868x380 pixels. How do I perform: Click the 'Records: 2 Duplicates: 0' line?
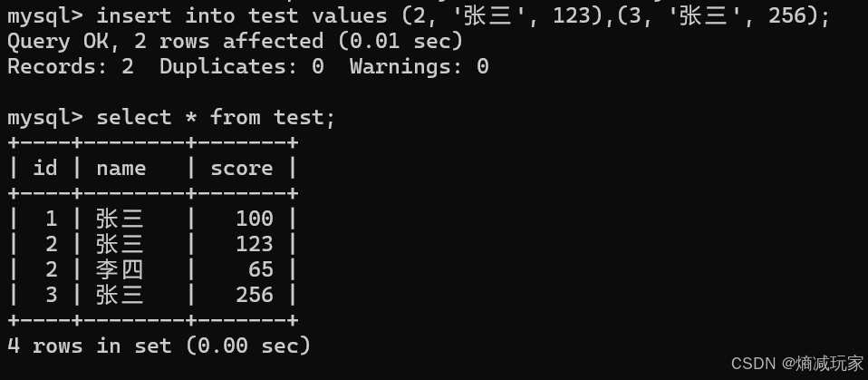(166, 66)
